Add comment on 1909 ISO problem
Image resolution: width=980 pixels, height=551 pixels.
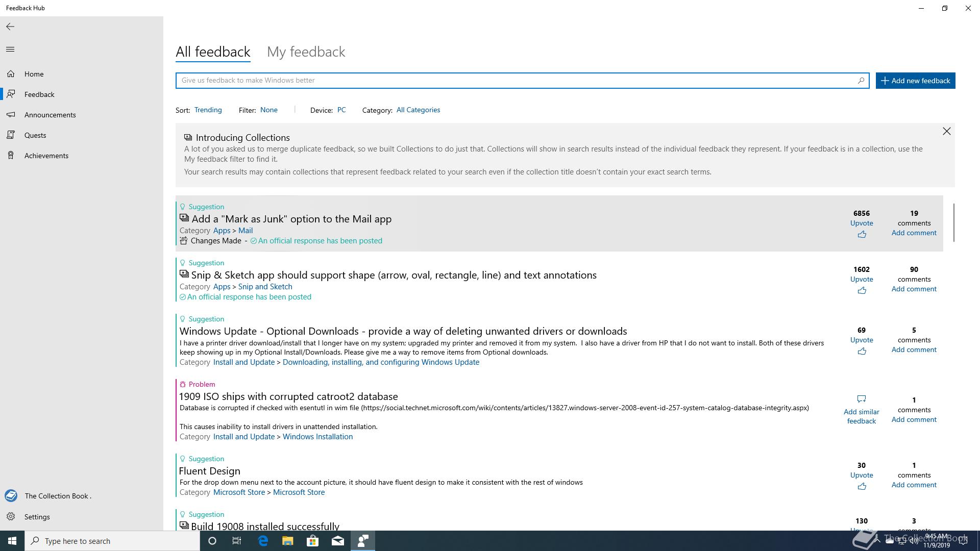click(914, 419)
